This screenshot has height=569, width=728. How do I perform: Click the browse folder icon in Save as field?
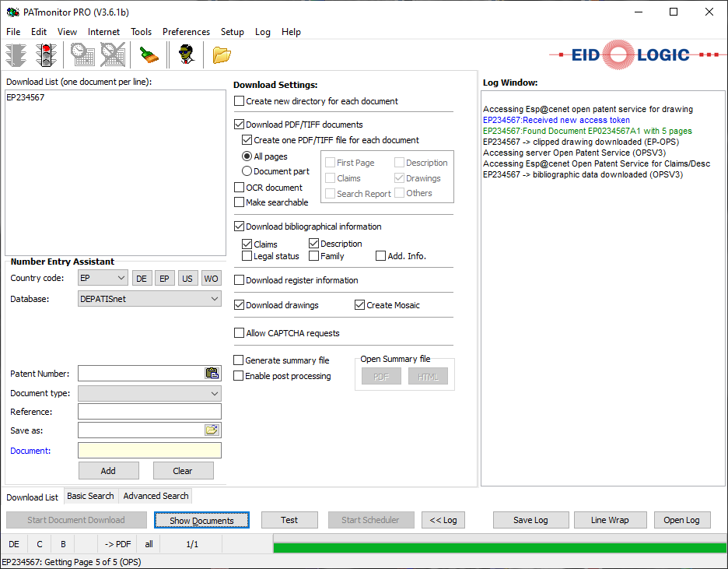click(212, 430)
